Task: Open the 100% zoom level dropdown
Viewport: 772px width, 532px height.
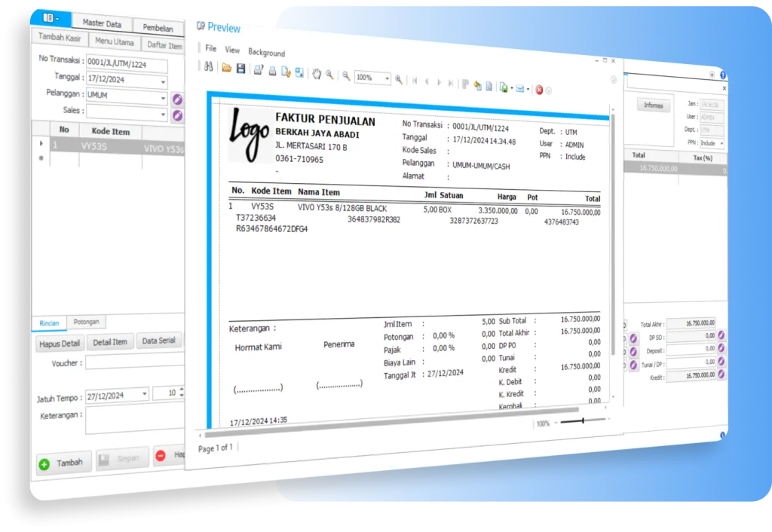Action: (x=387, y=78)
